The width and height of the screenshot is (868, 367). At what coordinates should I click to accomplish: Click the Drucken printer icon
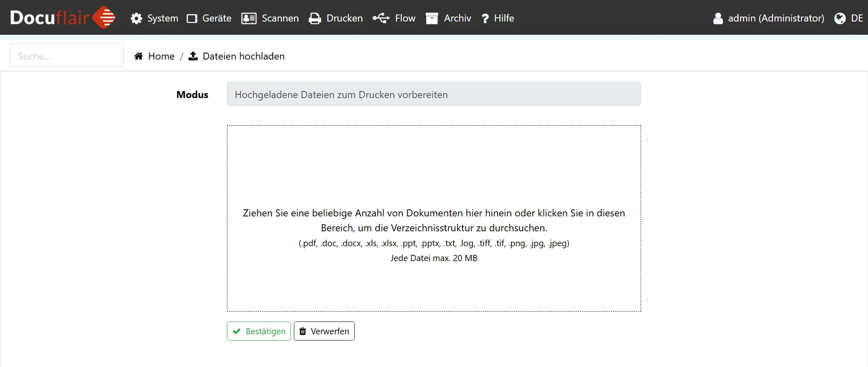(315, 19)
